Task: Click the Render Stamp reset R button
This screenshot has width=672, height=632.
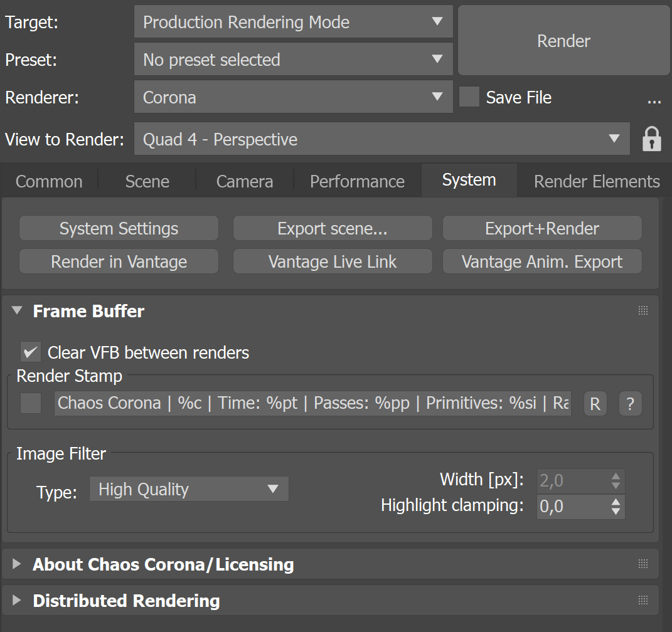Action: tap(595, 404)
